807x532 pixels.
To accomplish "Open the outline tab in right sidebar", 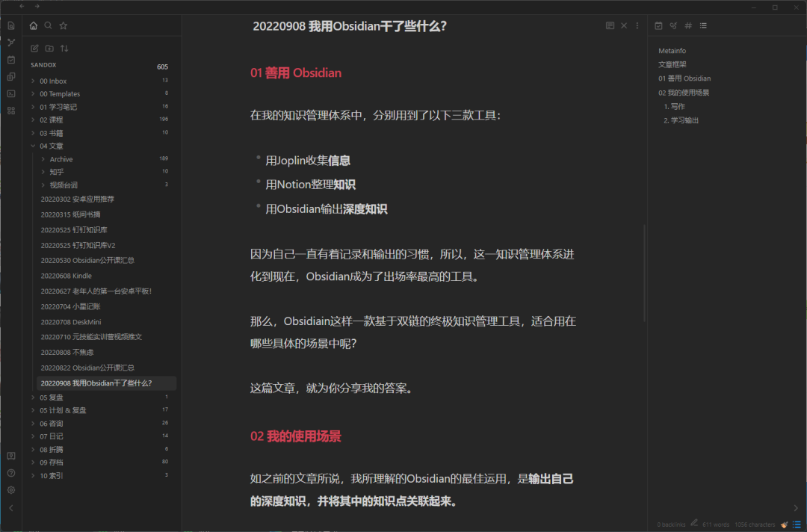I will click(703, 25).
